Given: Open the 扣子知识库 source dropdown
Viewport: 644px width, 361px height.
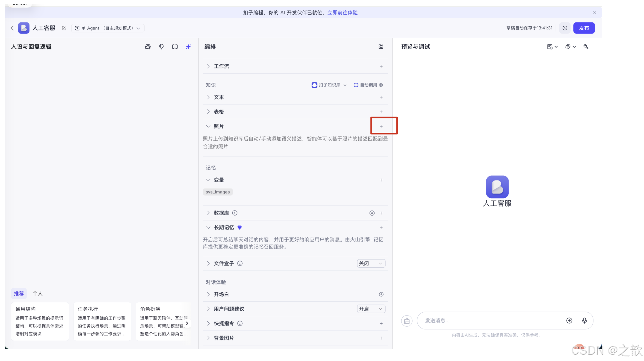Looking at the screenshot, I should pos(329,85).
